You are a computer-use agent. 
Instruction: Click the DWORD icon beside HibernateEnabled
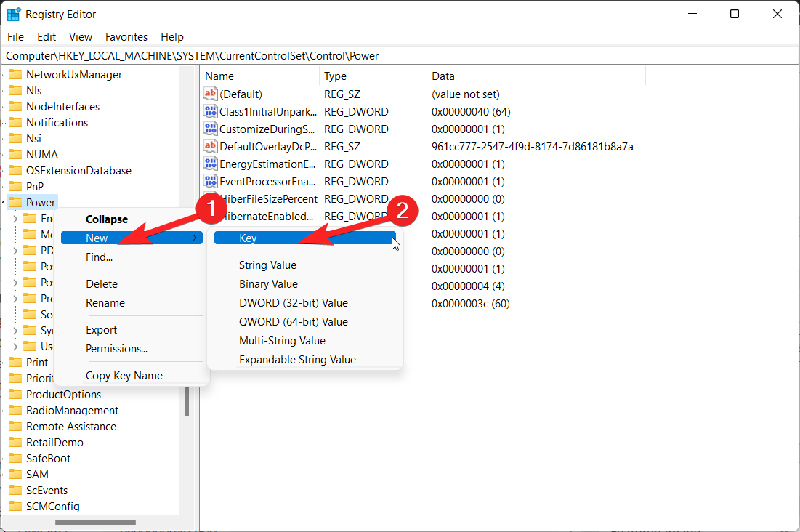point(210,216)
